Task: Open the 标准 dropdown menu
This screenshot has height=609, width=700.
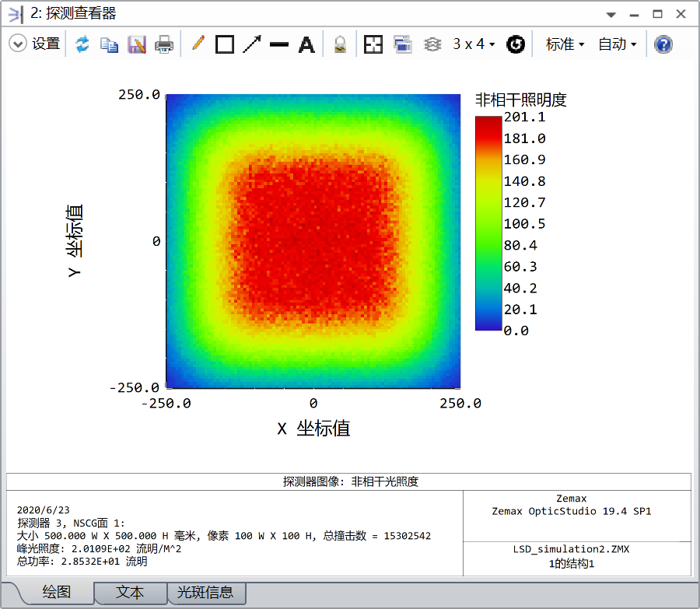Action: click(565, 44)
